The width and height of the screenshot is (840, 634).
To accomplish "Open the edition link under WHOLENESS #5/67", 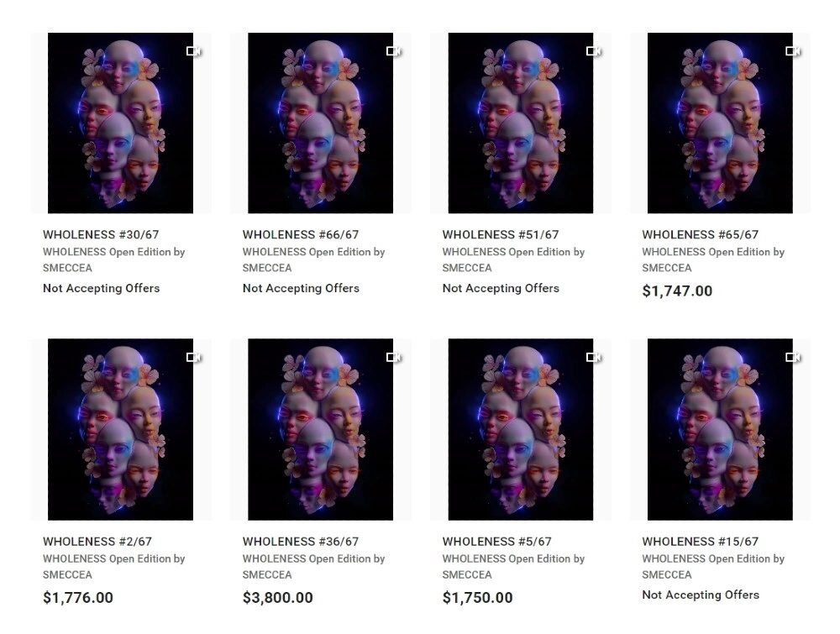I will pyautogui.click(x=513, y=558).
